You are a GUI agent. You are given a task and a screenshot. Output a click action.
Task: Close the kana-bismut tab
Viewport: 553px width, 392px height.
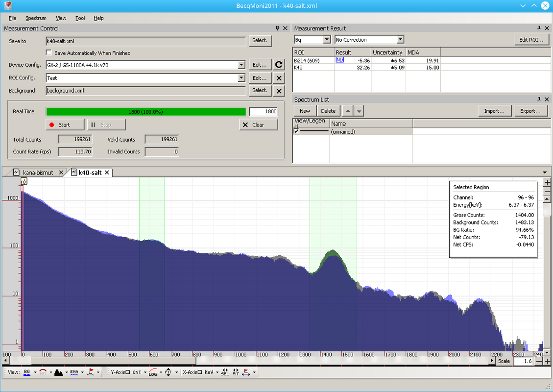tap(61, 172)
